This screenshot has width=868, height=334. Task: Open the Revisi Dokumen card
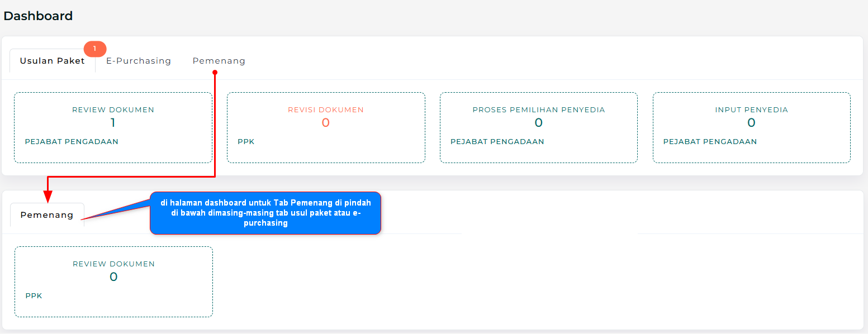pyautogui.click(x=326, y=127)
